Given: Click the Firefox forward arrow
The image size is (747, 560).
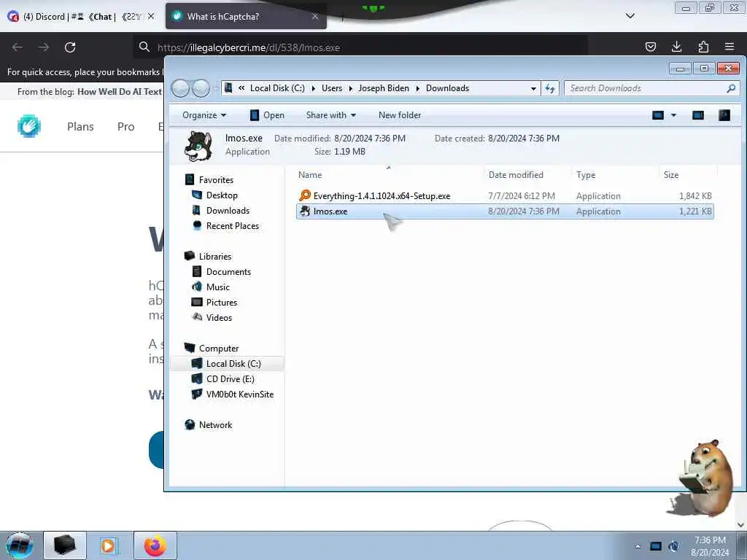Looking at the screenshot, I should (x=44, y=47).
